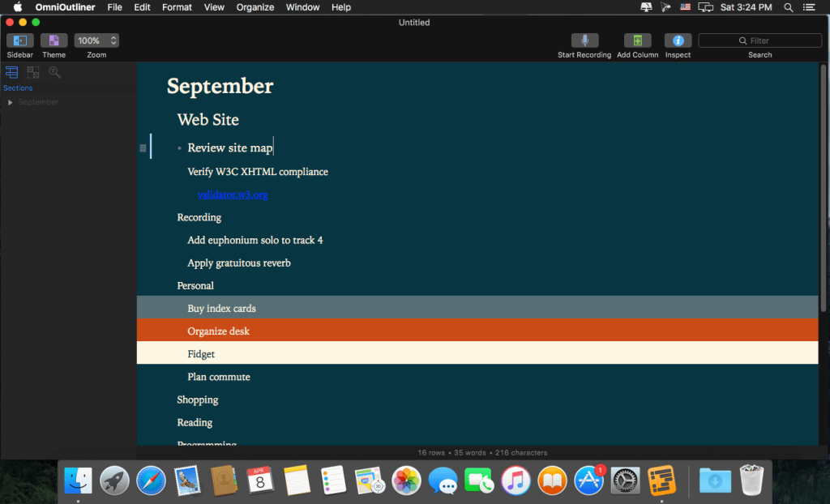Launch the orange OmniOutliner icon in the Dock

pos(662,481)
